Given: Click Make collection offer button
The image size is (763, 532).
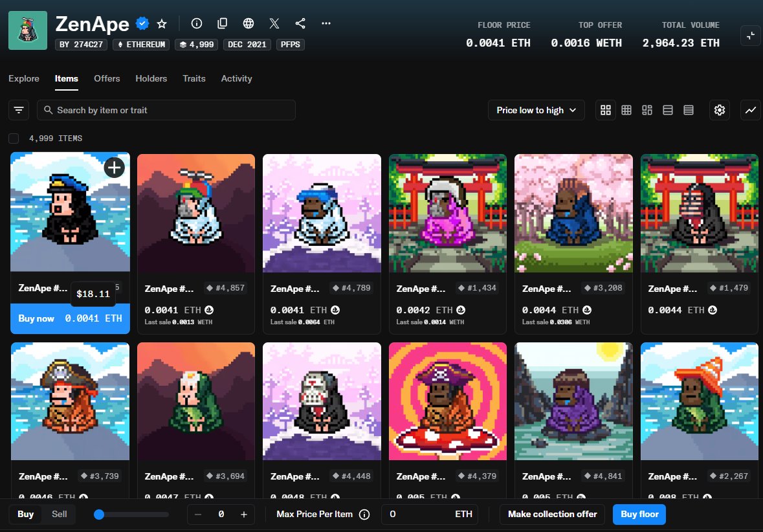Looking at the screenshot, I should pyautogui.click(x=552, y=515).
